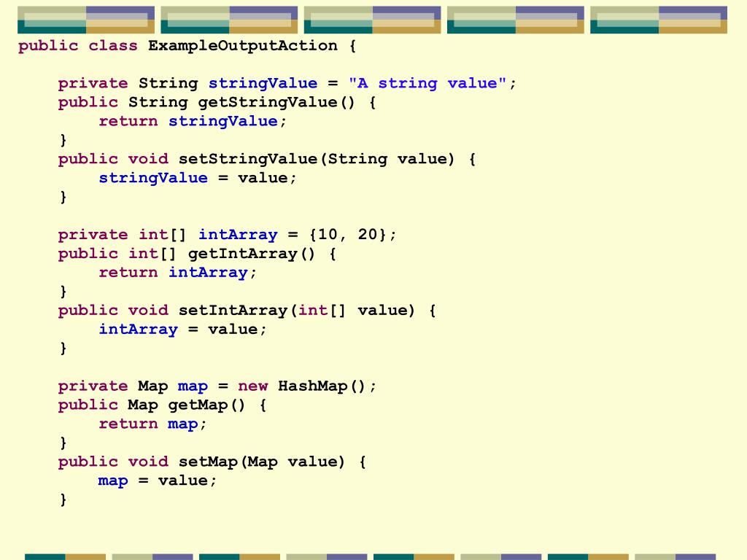Image resolution: width=747 pixels, height=560 pixels.
Task: Click the line "return stringValue;"
Action: pos(193,122)
